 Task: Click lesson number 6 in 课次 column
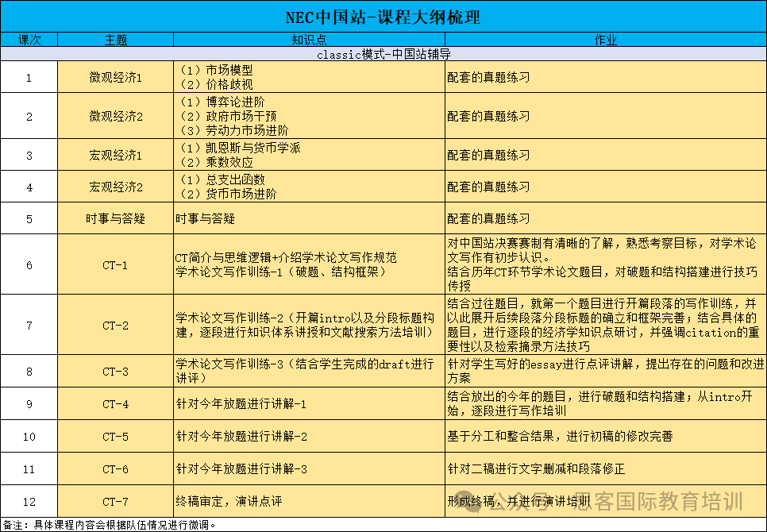click(29, 265)
